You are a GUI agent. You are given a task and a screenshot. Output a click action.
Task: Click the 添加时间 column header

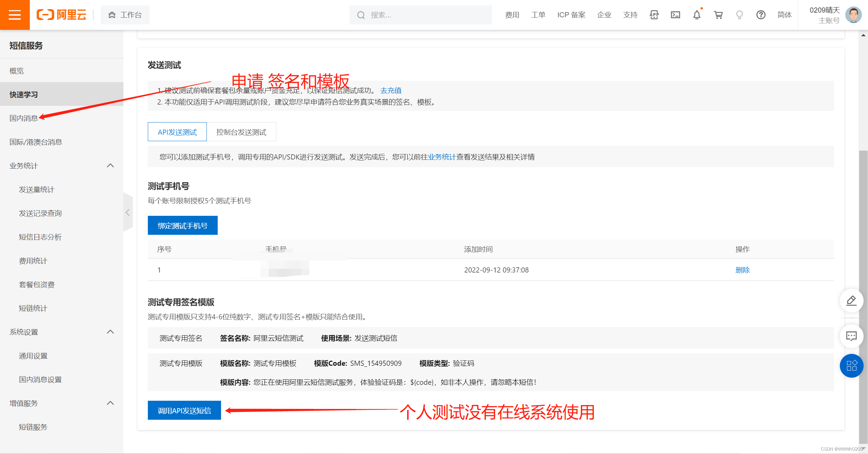(x=478, y=249)
